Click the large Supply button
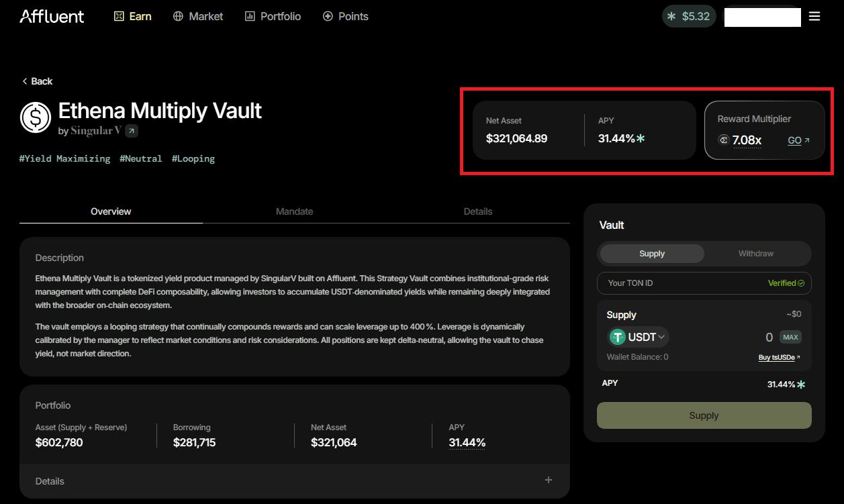The height and width of the screenshot is (504, 844). tap(704, 415)
